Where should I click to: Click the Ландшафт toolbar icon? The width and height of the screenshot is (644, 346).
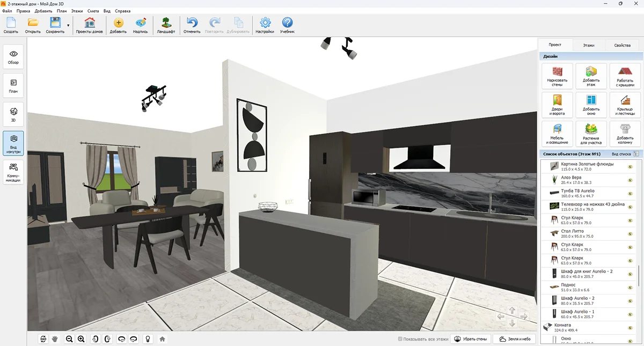[x=166, y=25]
